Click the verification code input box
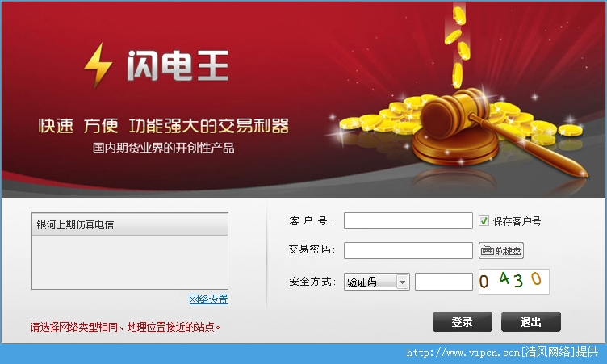 [444, 282]
